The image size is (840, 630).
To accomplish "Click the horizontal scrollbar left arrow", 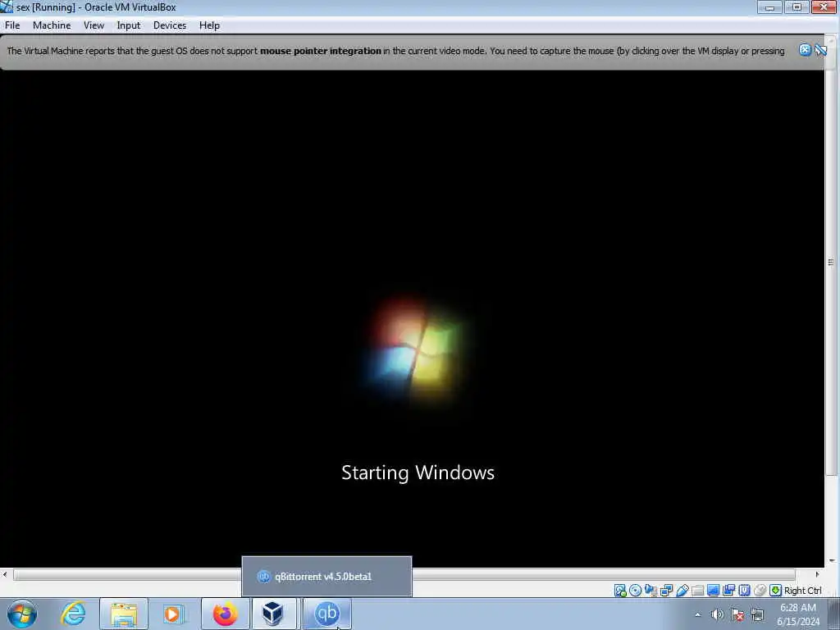I will (x=5, y=574).
